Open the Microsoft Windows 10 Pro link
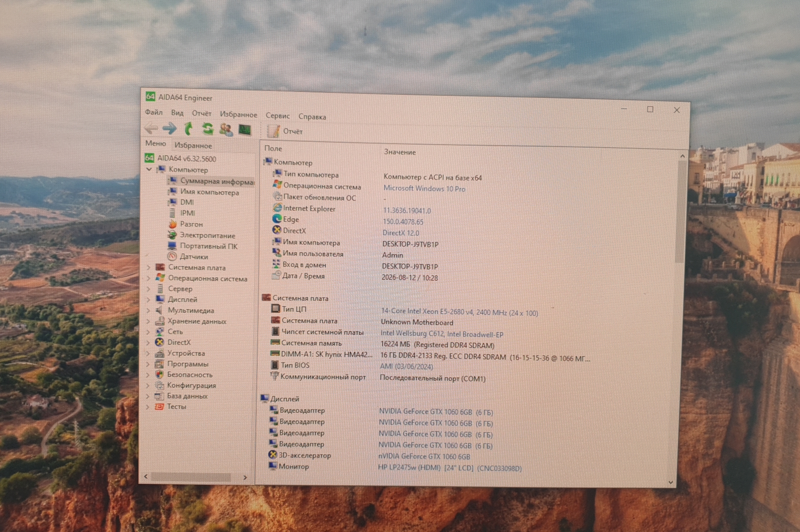 click(x=424, y=189)
